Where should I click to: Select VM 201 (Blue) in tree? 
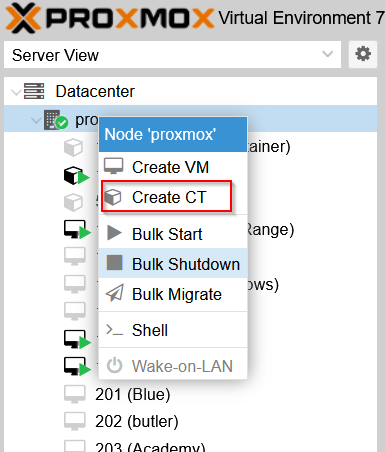133,394
